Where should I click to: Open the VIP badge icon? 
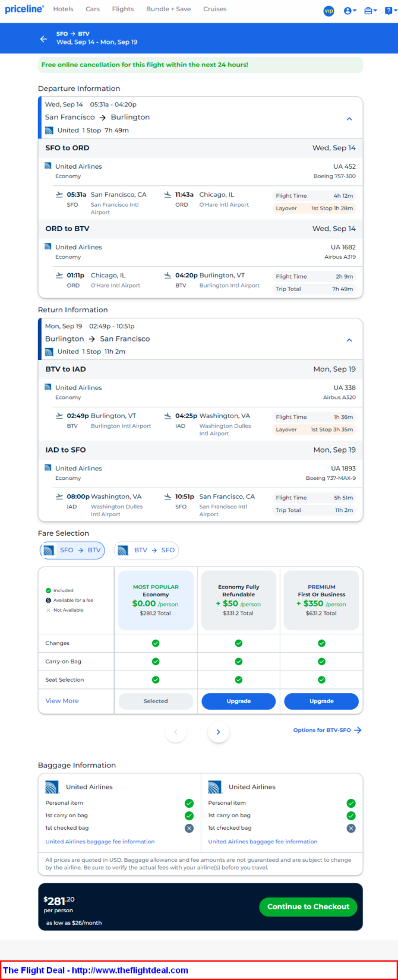click(328, 11)
